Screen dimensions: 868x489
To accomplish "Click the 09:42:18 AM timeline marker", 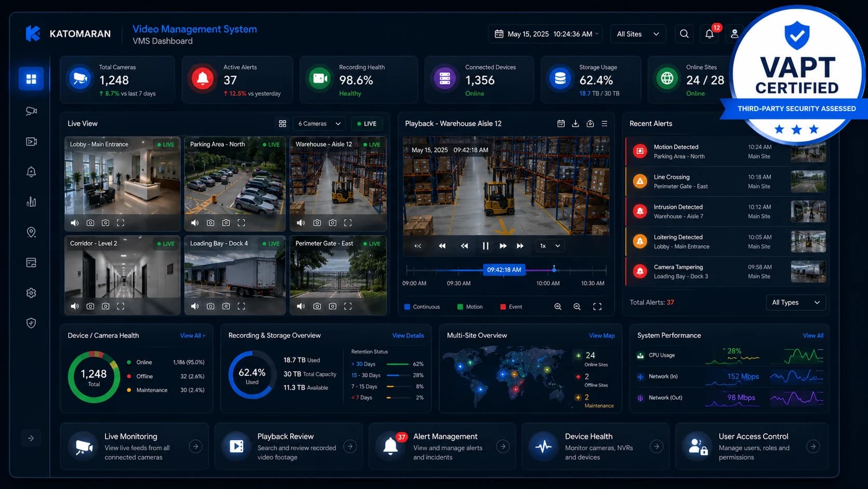I will pyautogui.click(x=504, y=270).
